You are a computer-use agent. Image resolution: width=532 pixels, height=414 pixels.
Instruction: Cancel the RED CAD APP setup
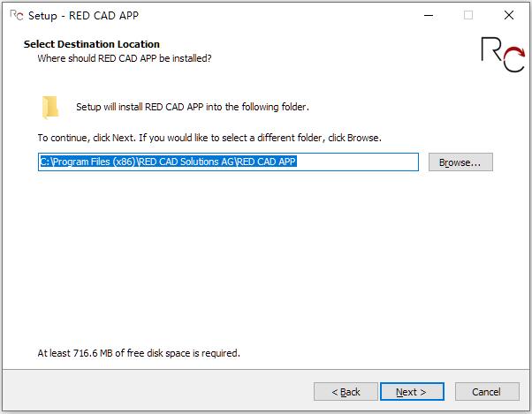tap(487, 392)
